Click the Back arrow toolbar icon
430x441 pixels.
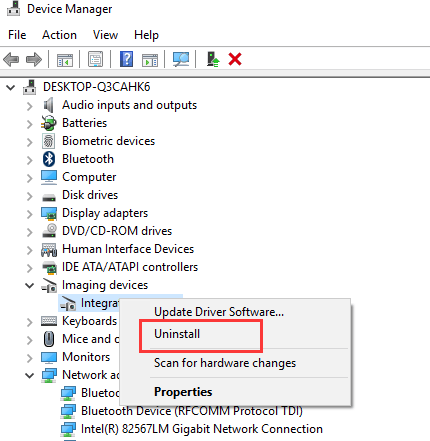11,60
